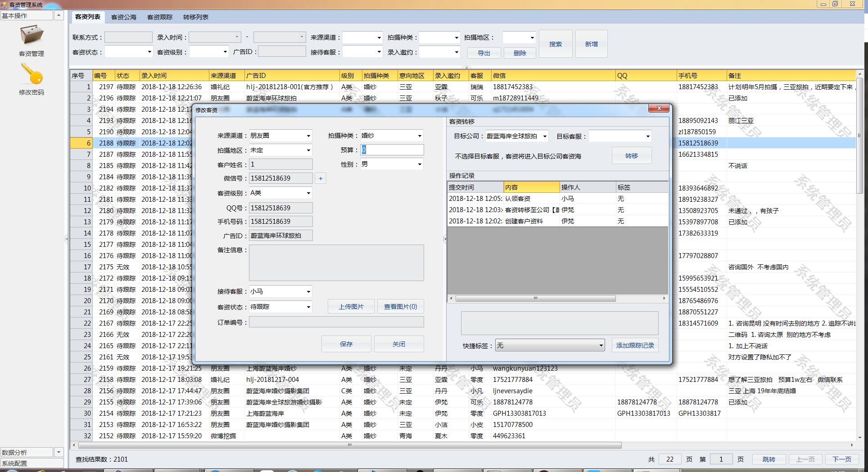Click the 修改密码 key icon
The image size is (868, 472).
click(x=32, y=74)
